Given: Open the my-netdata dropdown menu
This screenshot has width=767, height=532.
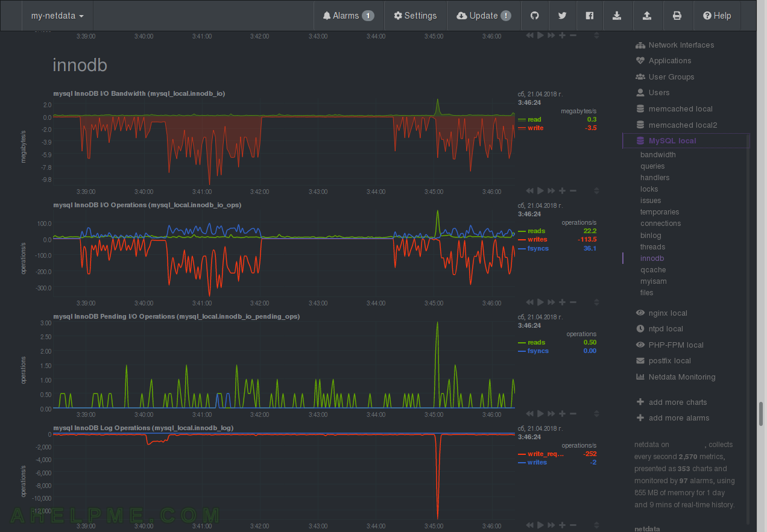Looking at the screenshot, I should coord(57,16).
